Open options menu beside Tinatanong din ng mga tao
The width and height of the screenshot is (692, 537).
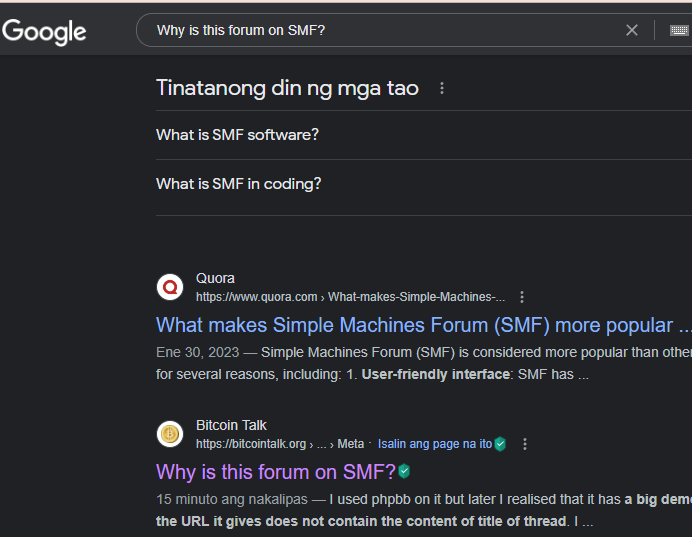pyautogui.click(x=442, y=88)
